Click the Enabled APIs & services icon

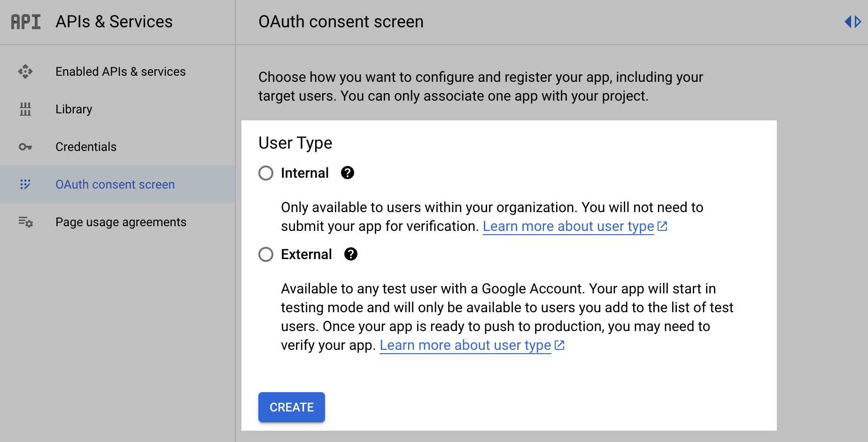coord(25,71)
